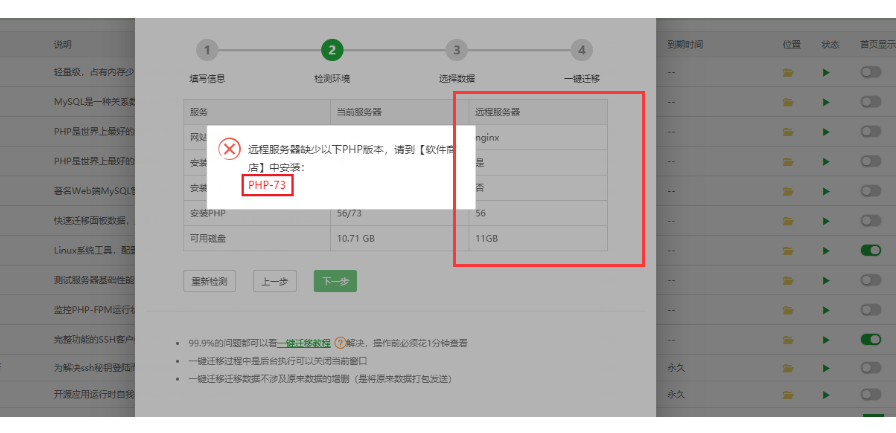896x433 pixels.
Task: Open folder icon in the Linux系统工具 row
Action: pyautogui.click(x=789, y=251)
